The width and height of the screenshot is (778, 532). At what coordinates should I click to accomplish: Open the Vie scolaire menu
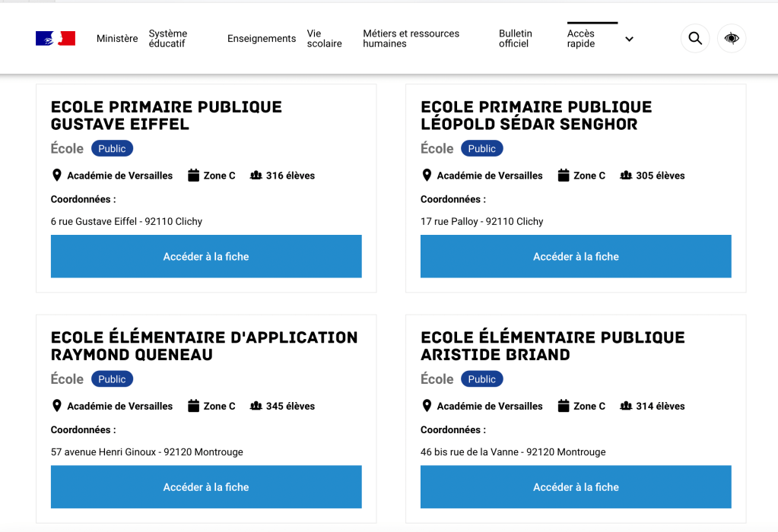coord(324,39)
